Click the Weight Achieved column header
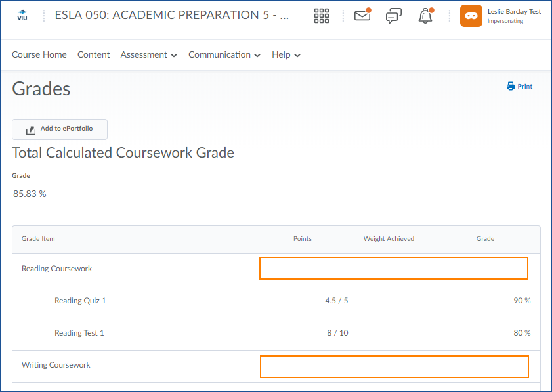Image resolution: width=552 pixels, height=392 pixels. pos(389,239)
